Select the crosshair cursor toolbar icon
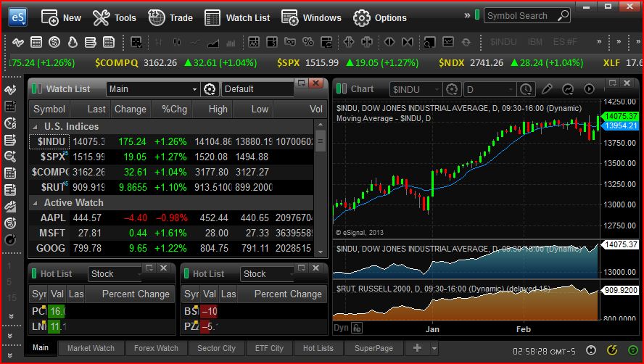644x364 pixels. click(x=136, y=42)
